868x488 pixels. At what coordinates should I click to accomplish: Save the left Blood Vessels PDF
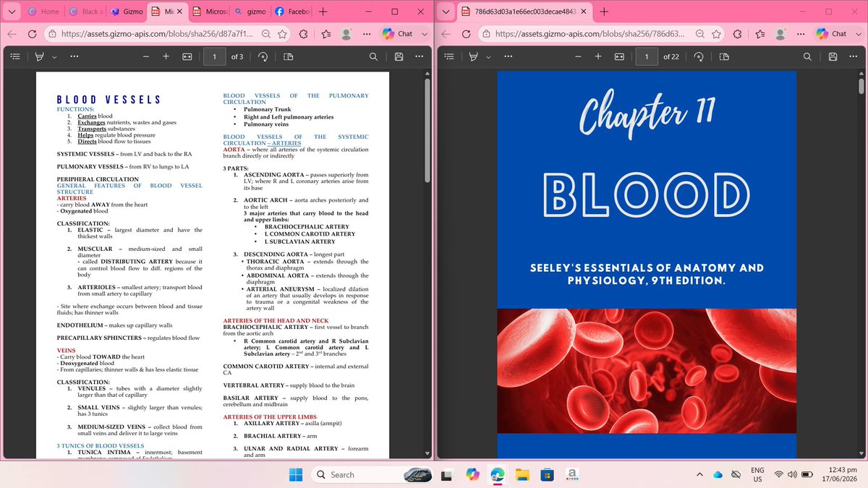click(399, 56)
